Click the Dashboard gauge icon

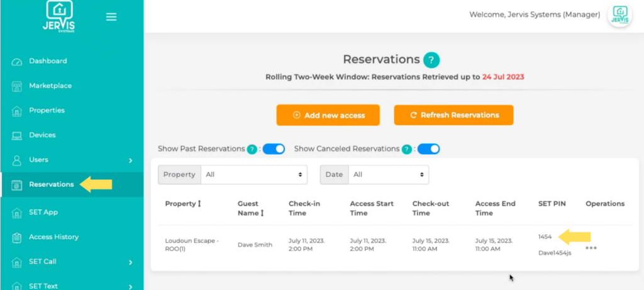click(x=17, y=61)
